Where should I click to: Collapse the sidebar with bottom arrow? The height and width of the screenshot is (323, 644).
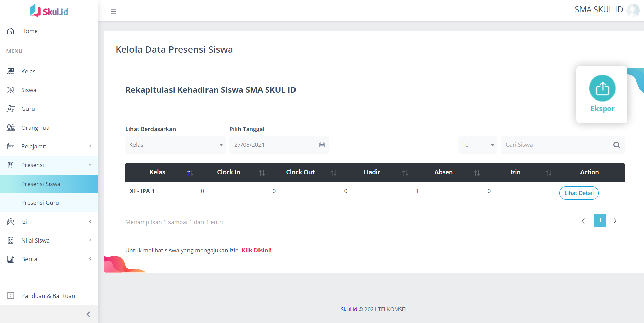coord(88,314)
